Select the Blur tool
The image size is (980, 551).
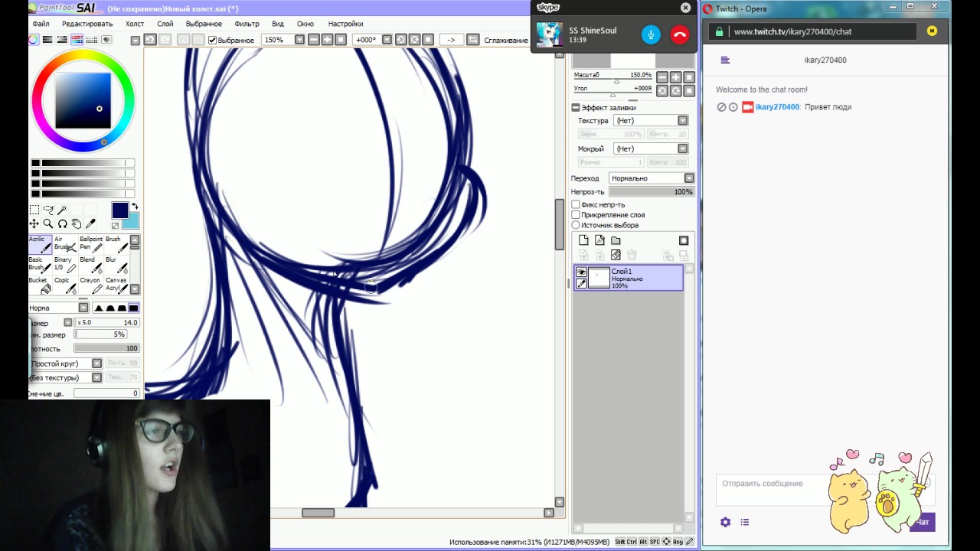click(116, 265)
